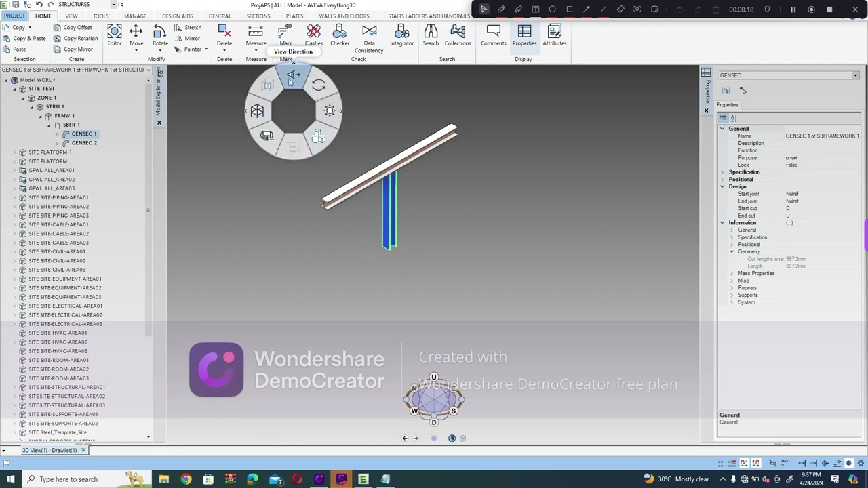Open the Attributes display

click(x=554, y=36)
